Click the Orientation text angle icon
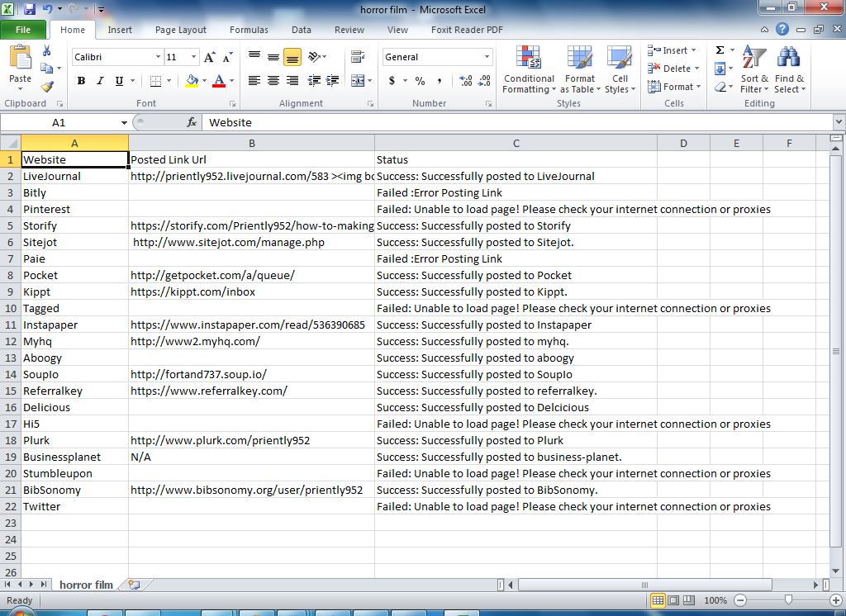The height and width of the screenshot is (616, 846). [x=315, y=56]
